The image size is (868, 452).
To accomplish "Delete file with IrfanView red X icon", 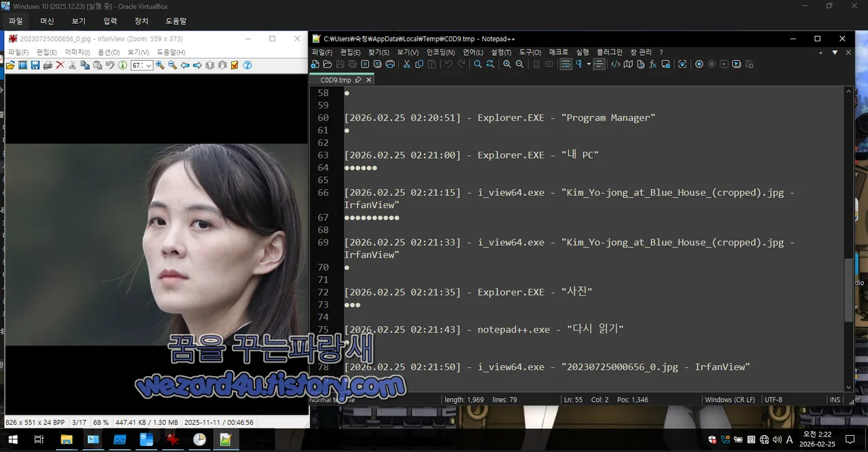I will (x=60, y=65).
